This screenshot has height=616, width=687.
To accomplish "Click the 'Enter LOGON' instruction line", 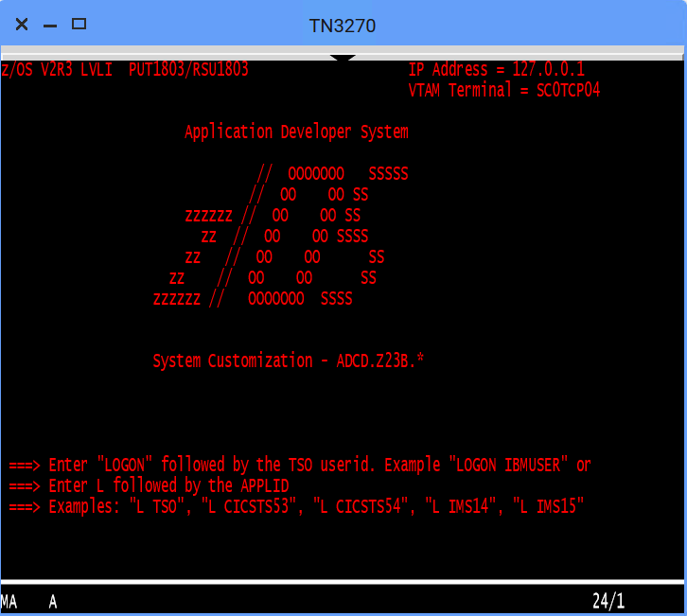I will point(299,465).
